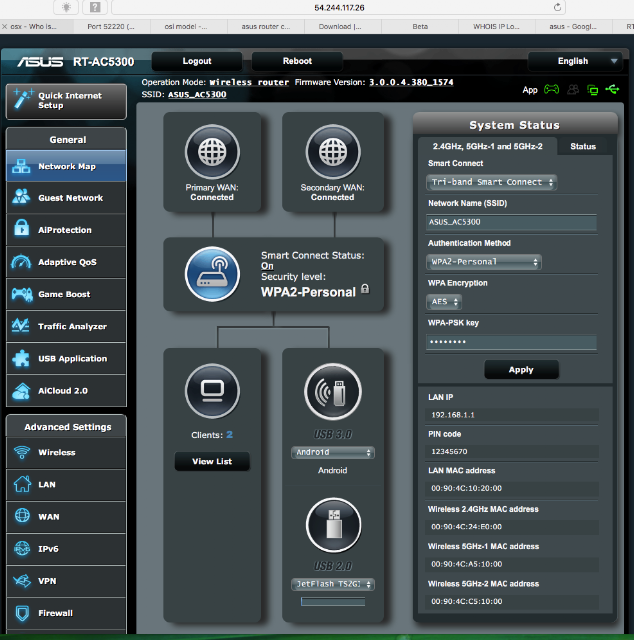Image resolution: width=634 pixels, height=640 pixels.
Task: Click the Network Name SSID field
Action: click(511, 222)
